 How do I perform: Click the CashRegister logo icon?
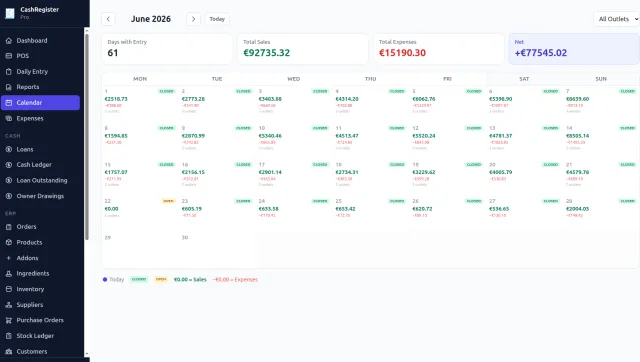click(x=10, y=13)
